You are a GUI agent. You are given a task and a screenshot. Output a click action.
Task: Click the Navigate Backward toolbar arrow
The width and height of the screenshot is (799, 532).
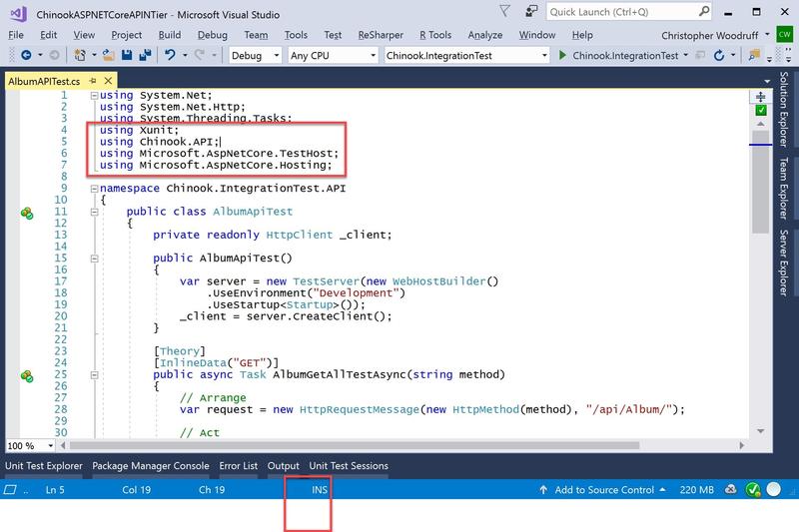[x=26, y=55]
